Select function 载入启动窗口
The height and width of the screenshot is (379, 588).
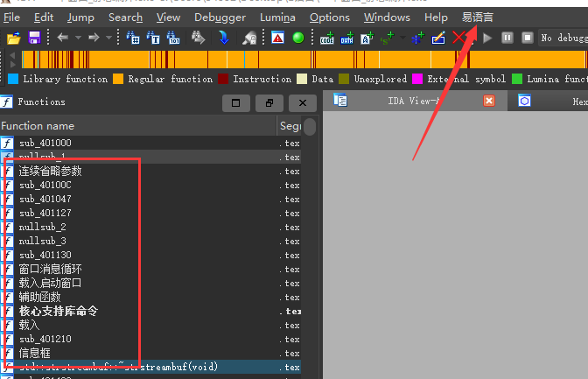[x=150, y=283]
